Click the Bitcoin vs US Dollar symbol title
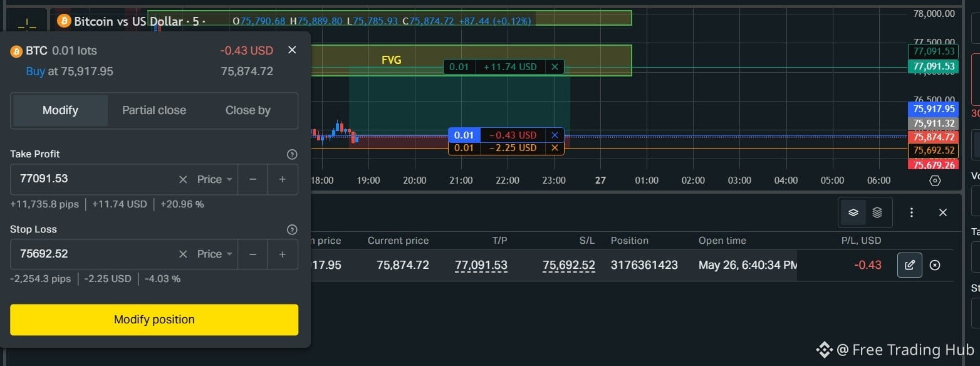 128,21
